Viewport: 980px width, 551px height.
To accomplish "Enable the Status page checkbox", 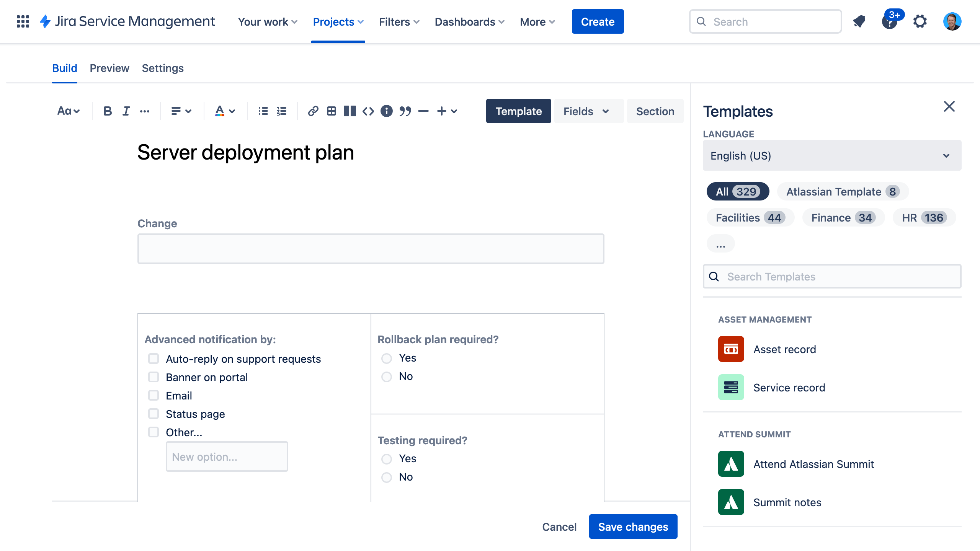I will click(x=154, y=414).
